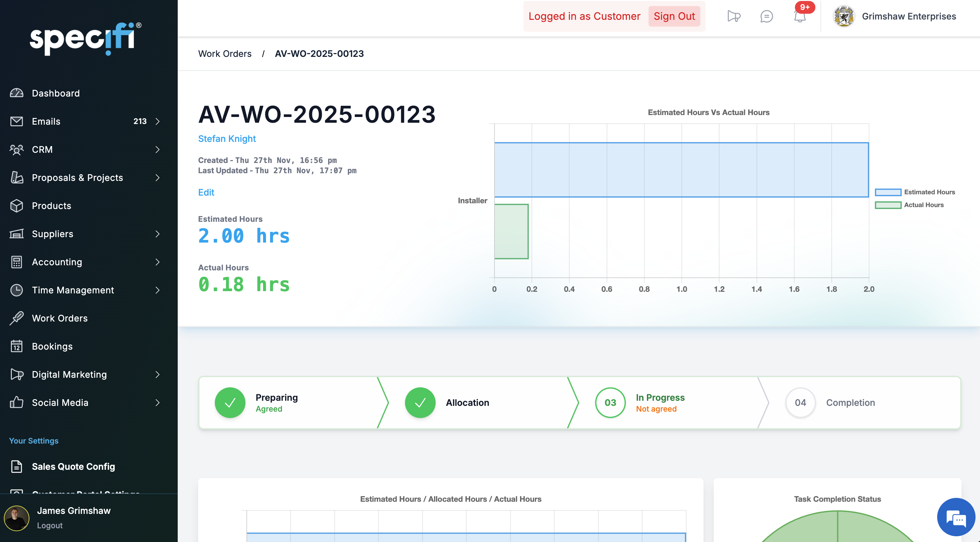This screenshot has height=542, width=980.
Task: Click the 04 Completion step circle
Action: click(800, 403)
